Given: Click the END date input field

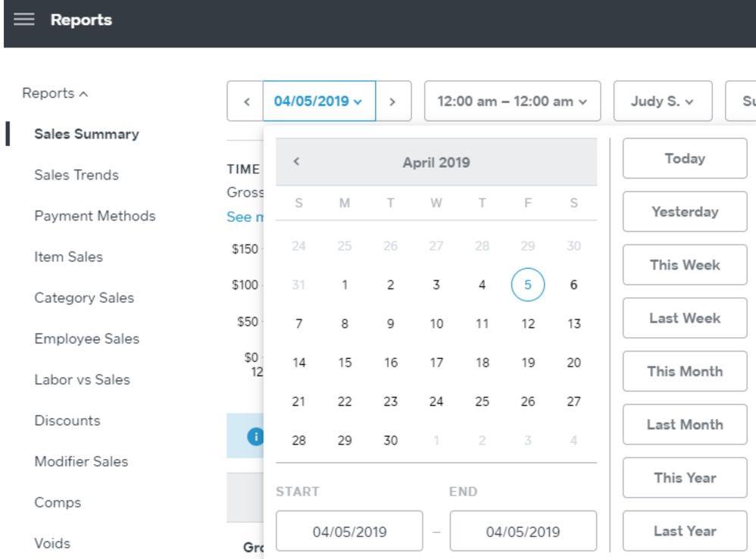Looking at the screenshot, I should 523,531.
